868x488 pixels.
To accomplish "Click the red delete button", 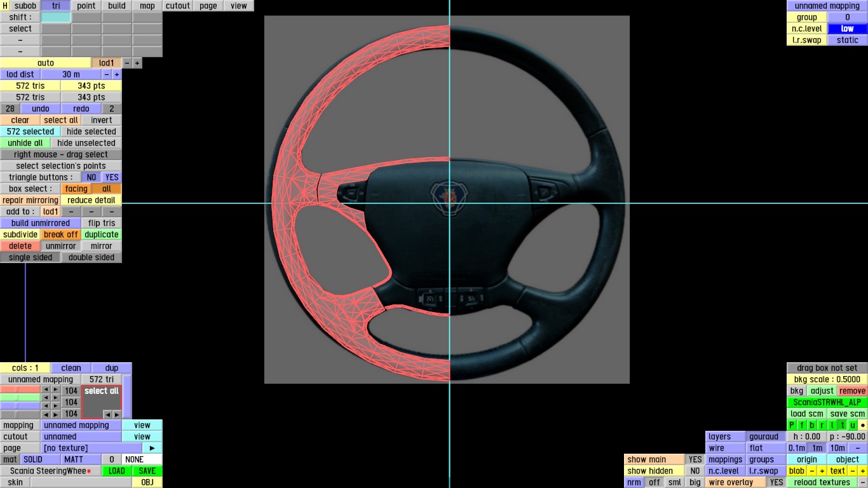I will click(x=20, y=246).
